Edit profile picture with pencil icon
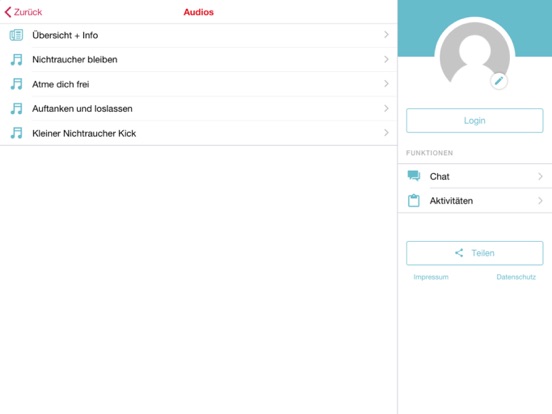552x414 pixels. coord(499,81)
